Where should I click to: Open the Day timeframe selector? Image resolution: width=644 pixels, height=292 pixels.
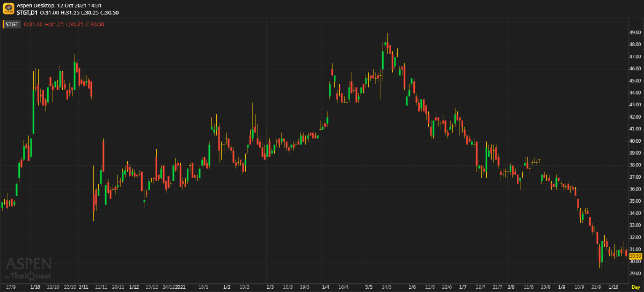tap(635, 287)
